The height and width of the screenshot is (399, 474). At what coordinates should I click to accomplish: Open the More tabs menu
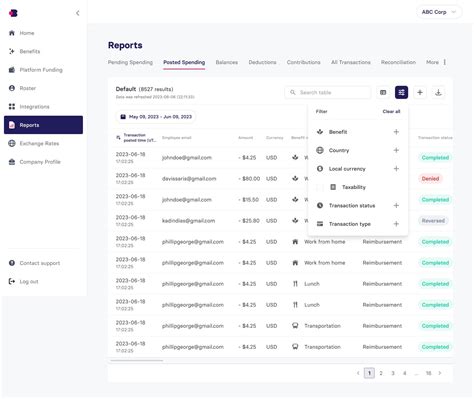point(436,62)
